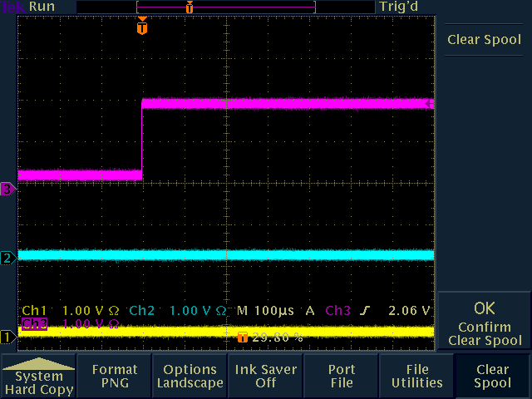Click the yellow channel 1 ground marker
Viewport: 532px width, 399px height.
[7, 337]
